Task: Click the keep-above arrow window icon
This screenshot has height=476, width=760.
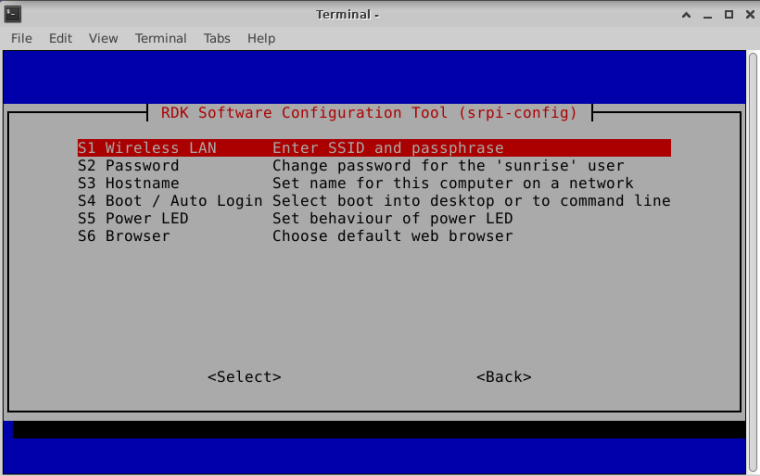Action: pos(686,15)
